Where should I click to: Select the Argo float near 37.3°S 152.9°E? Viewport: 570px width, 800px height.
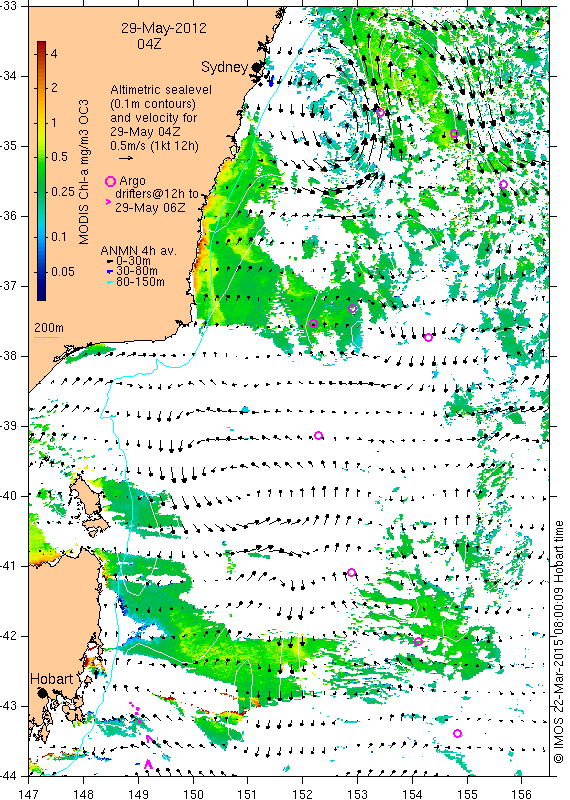tap(352, 309)
